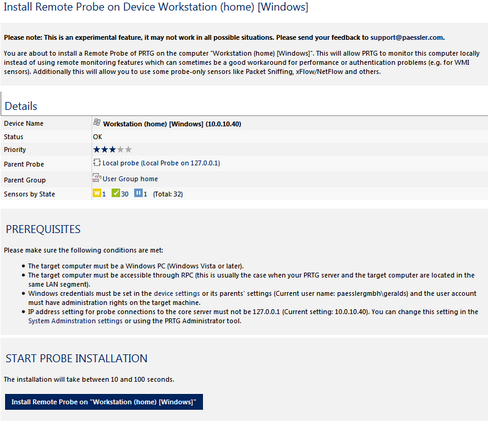The height and width of the screenshot is (424, 490).
Task: Click warning sensor count 1 next to yellow icon
Action: [x=104, y=194]
